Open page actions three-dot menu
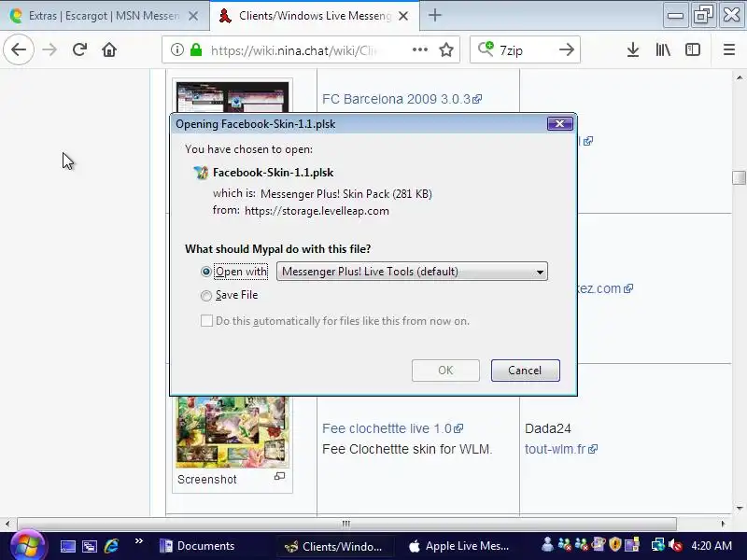747x560 pixels. (419, 49)
